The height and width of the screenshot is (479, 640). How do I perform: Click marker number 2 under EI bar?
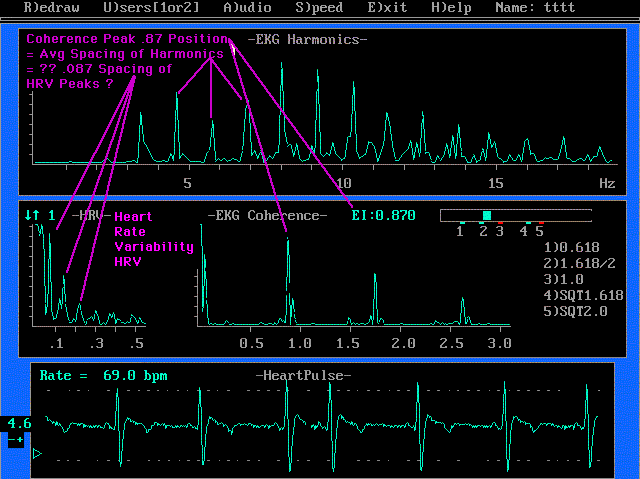click(483, 231)
